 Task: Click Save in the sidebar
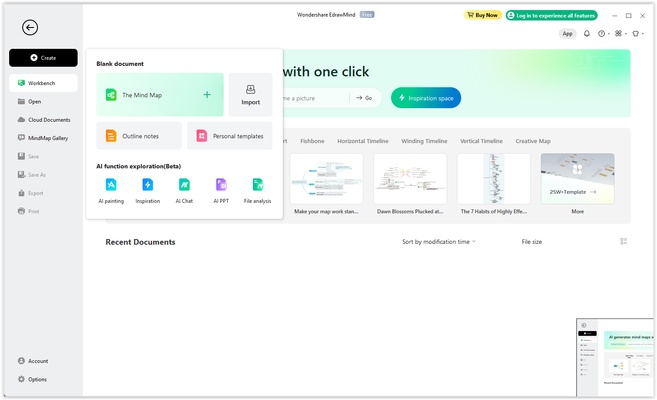(x=28, y=156)
